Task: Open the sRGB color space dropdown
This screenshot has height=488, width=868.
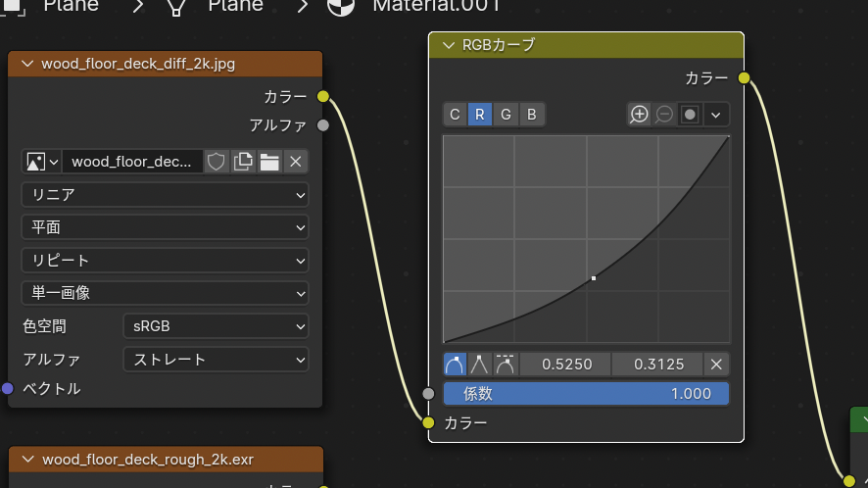Action: click(x=216, y=326)
